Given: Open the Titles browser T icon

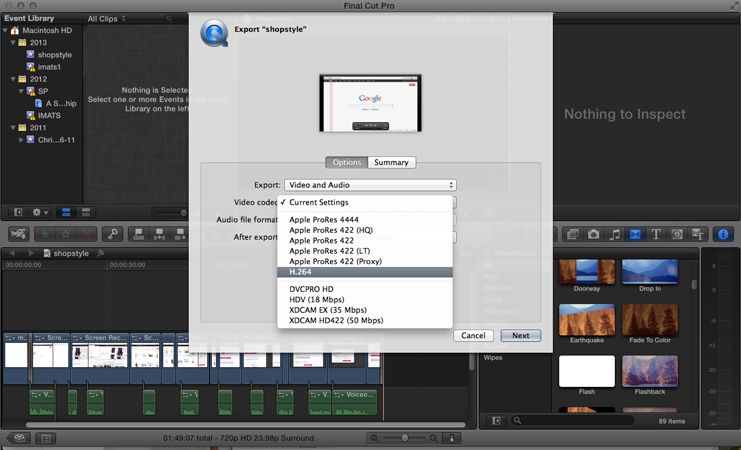Looking at the screenshot, I should pyautogui.click(x=656, y=234).
